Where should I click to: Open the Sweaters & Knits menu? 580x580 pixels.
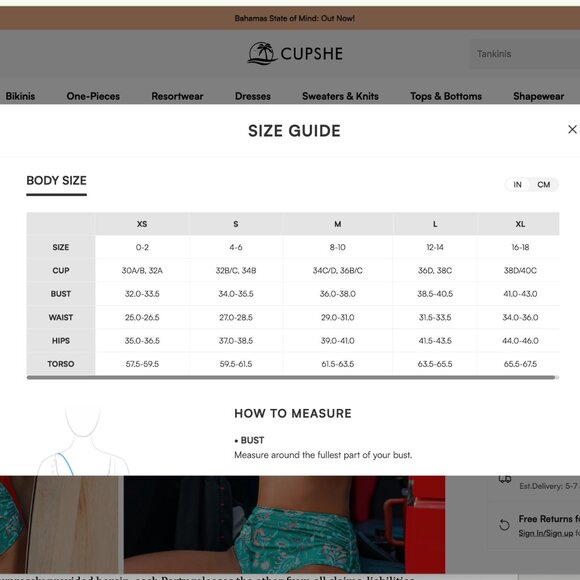pyautogui.click(x=340, y=96)
